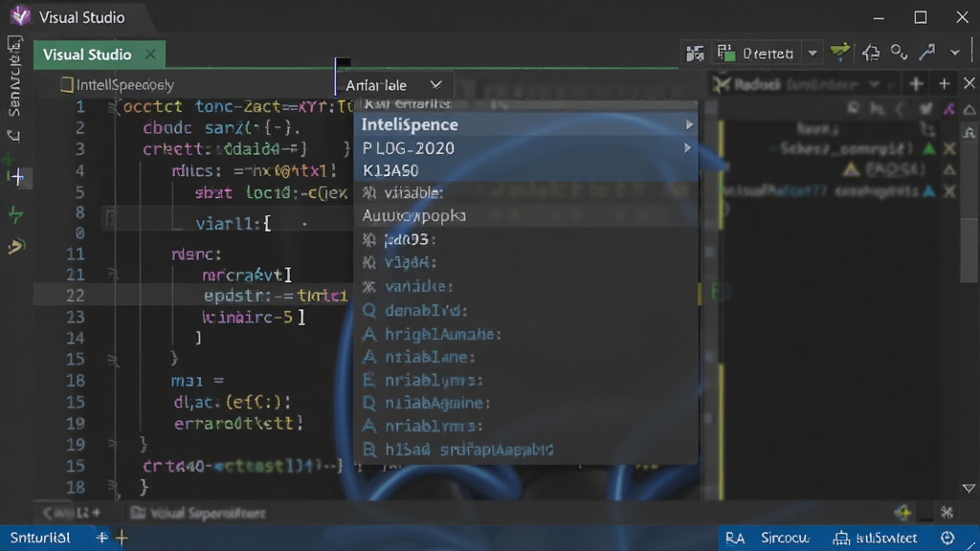Open the Redock panel title dropdown
The height and width of the screenshot is (551, 980).
pyautogui.click(x=875, y=84)
